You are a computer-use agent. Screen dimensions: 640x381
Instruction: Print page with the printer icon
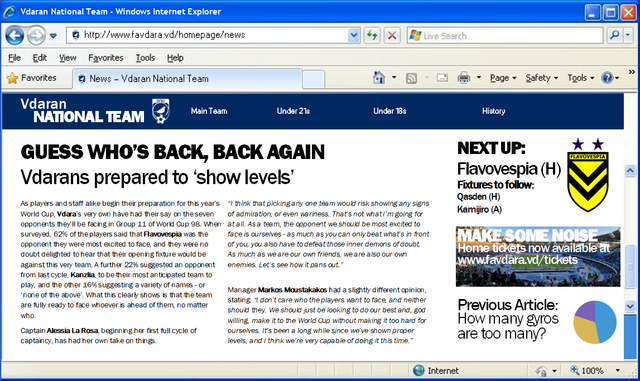pyautogui.click(x=464, y=78)
